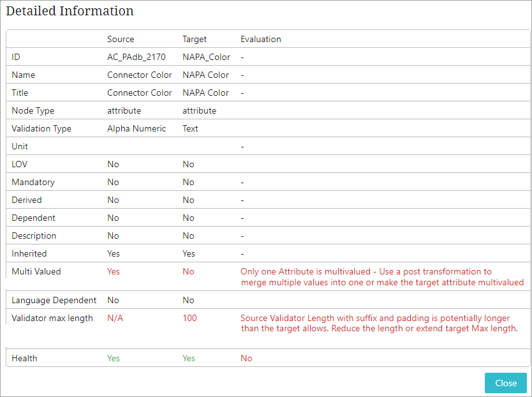The image size is (532, 397).
Task: Click the target Title value NAPA Color
Action: [x=205, y=93]
